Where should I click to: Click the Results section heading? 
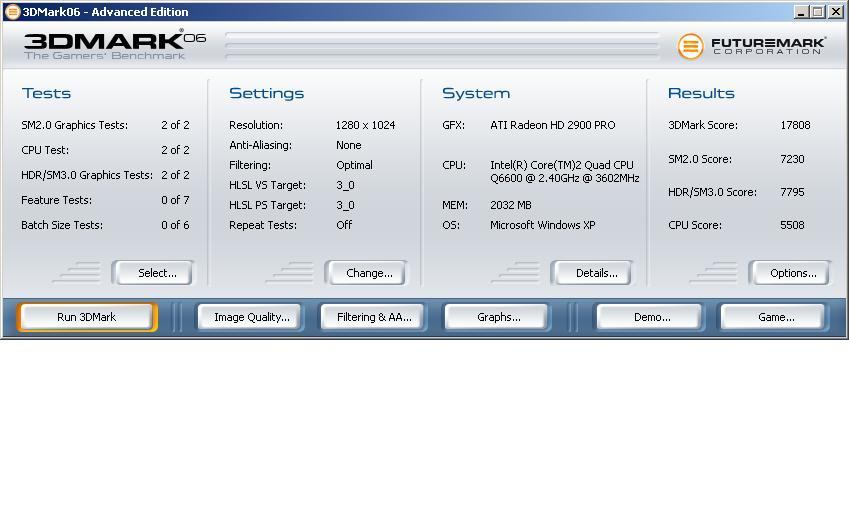(701, 93)
